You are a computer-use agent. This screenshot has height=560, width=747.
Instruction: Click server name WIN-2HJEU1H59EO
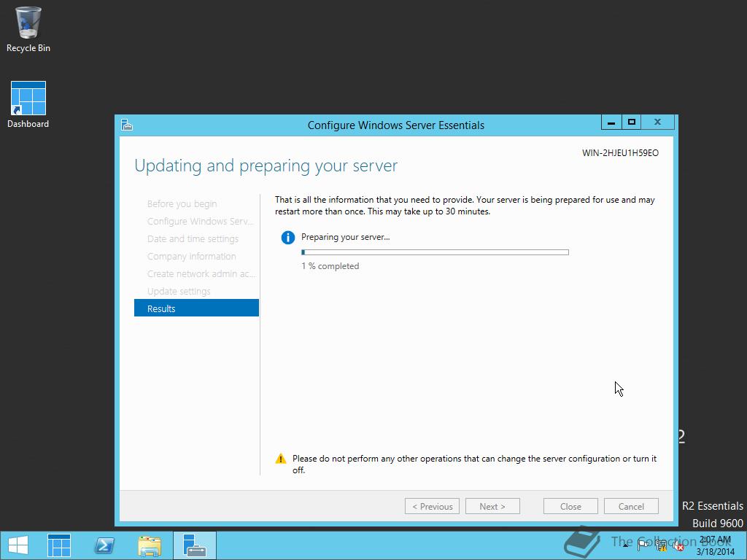tap(620, 153)
